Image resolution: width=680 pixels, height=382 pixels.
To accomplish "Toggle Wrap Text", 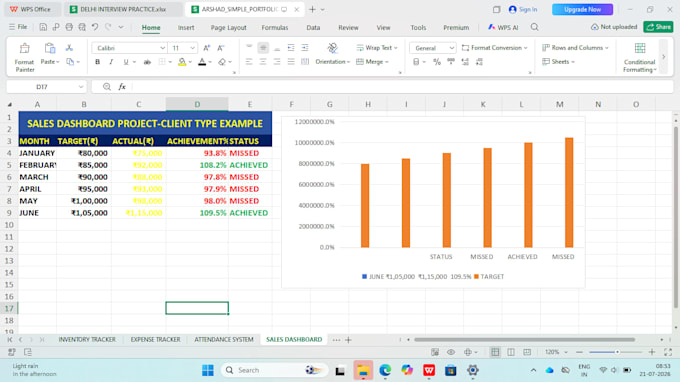I will tap(376, 48).
